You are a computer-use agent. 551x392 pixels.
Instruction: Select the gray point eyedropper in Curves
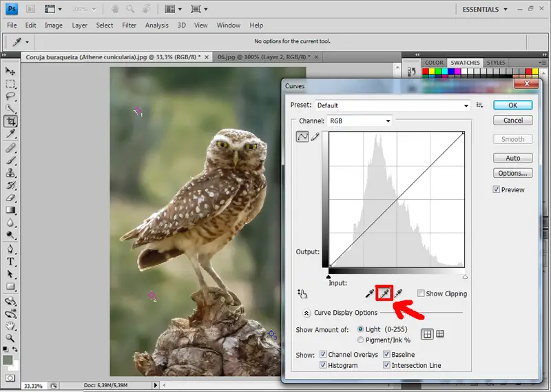384,294
